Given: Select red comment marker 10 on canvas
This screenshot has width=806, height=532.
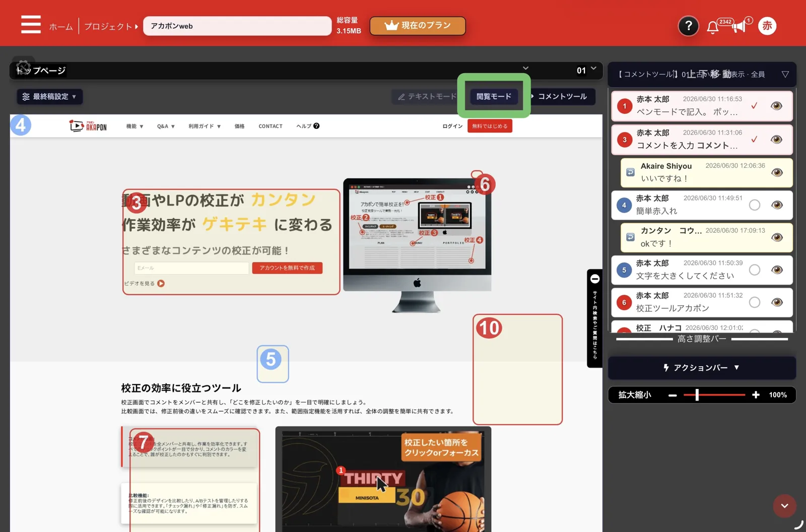Looking at the screenshot, I should click(x=489, y=328).
